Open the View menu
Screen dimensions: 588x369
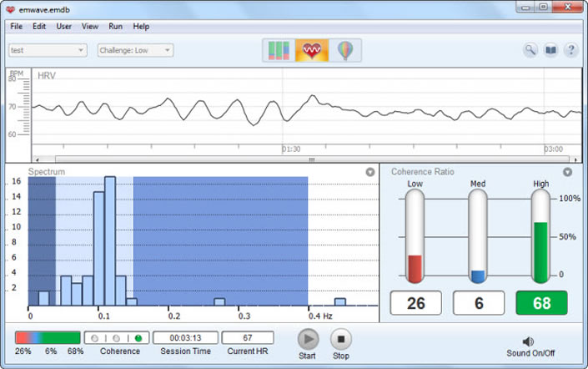pyautogui.click(x=89, y=26)
